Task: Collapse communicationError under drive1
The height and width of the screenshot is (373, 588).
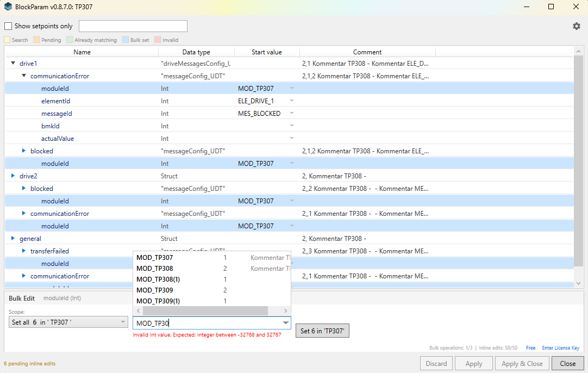Action: [23, 76]
